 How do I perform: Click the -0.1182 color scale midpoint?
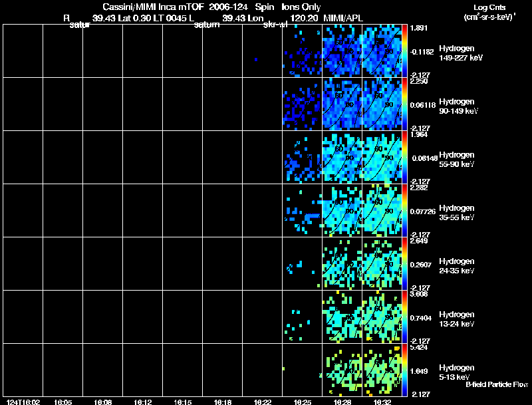(x=422, y=52)
